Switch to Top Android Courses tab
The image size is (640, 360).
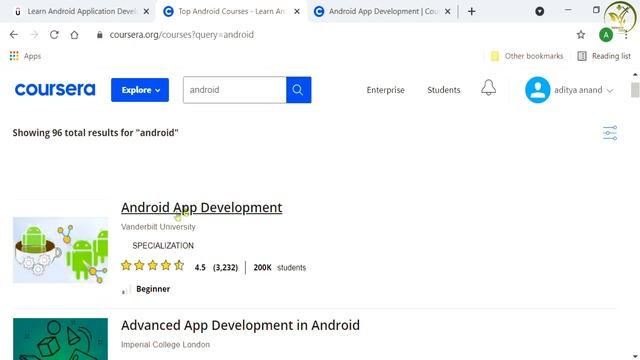coord(231,11)
